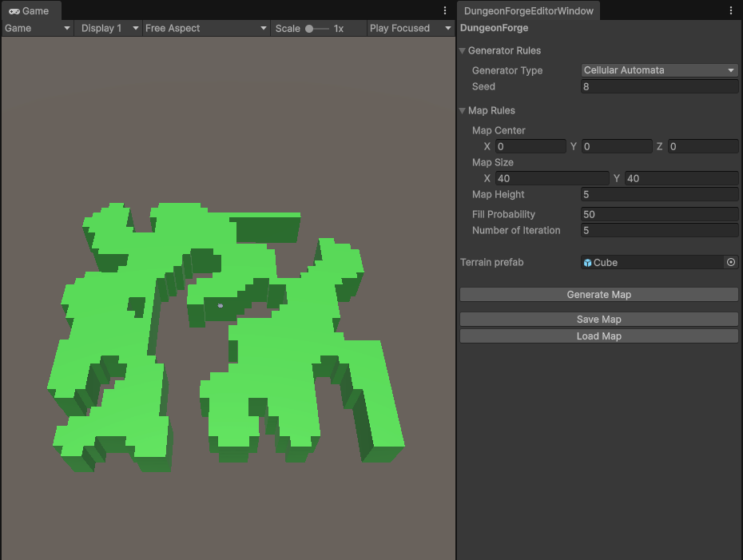Switch to the DungeonForgeEditorWindow tab
This screenshot has height=560, width=743.
pyautogui.click(x=528, y=11)
